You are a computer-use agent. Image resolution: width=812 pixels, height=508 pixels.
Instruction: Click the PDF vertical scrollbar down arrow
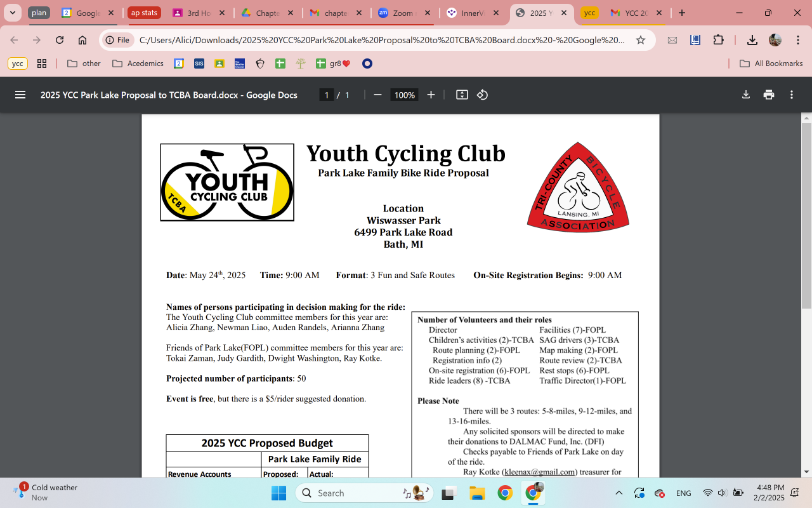807,472
